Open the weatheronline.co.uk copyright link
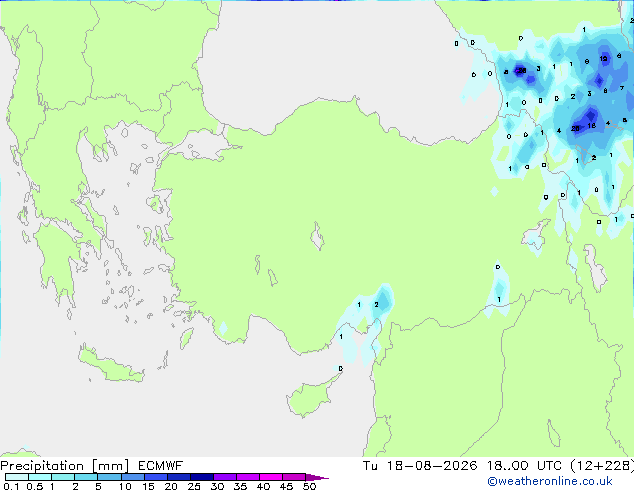The image size is (634, 490). (x=550, y=481)
